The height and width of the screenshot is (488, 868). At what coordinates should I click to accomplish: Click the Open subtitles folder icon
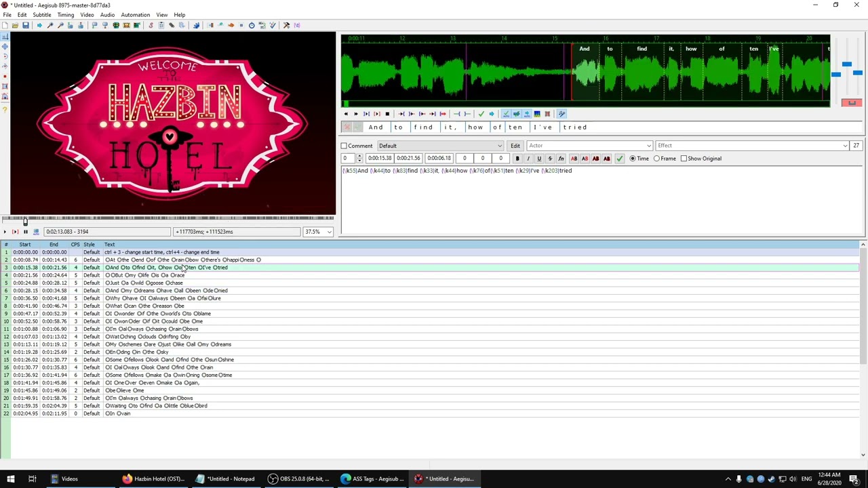pyautogui.click(x=15, y=25)
